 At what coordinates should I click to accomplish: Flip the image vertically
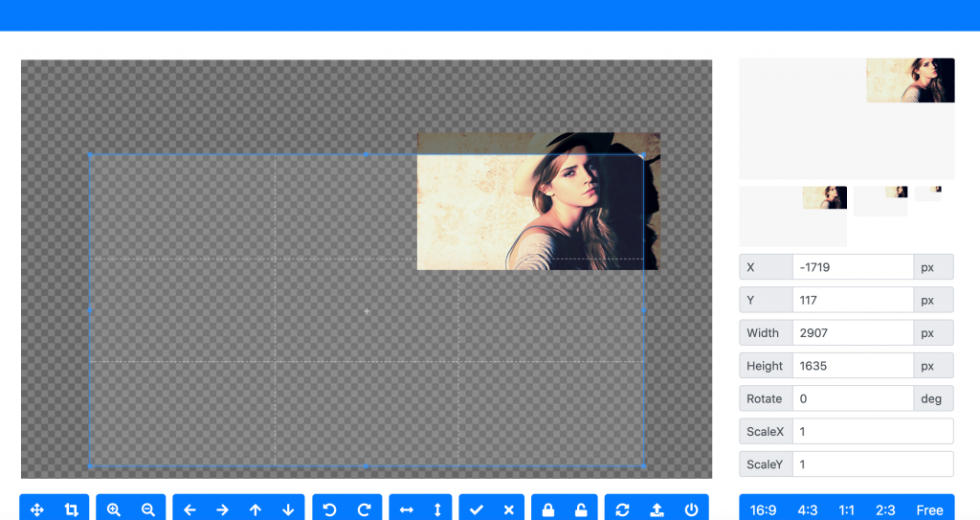coord(437,509)
